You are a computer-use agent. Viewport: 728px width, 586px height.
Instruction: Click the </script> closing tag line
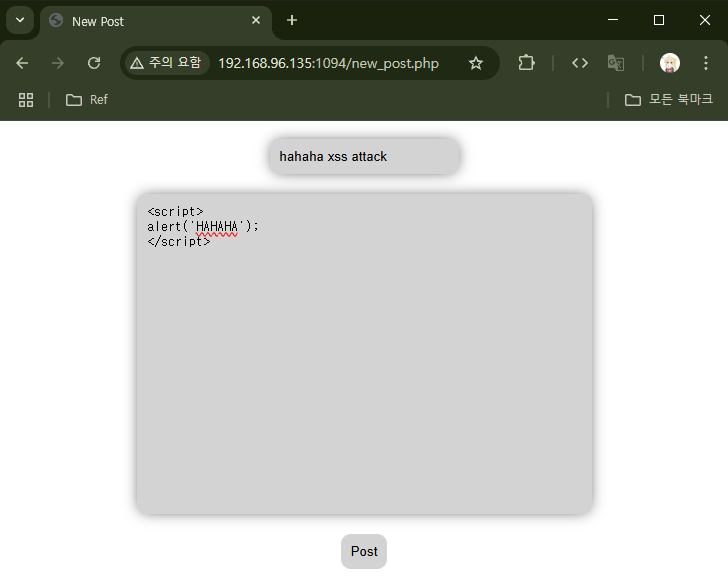point(179,241)
